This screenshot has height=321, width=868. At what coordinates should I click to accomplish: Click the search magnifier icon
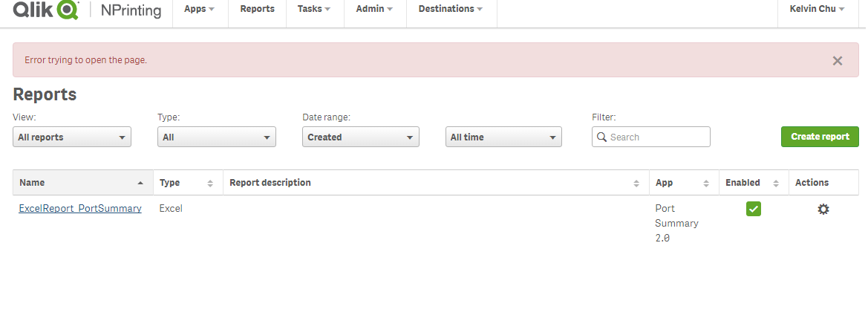[602, 137]
